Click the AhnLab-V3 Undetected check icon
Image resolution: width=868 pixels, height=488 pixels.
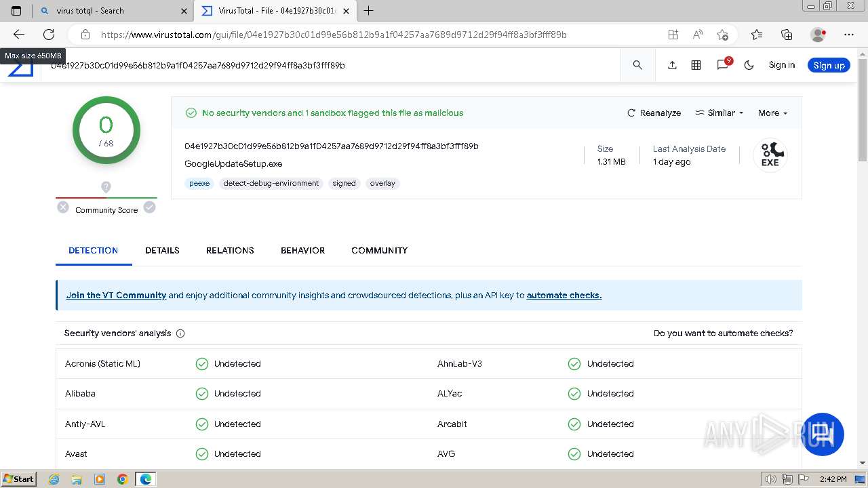tap(574, 364)
